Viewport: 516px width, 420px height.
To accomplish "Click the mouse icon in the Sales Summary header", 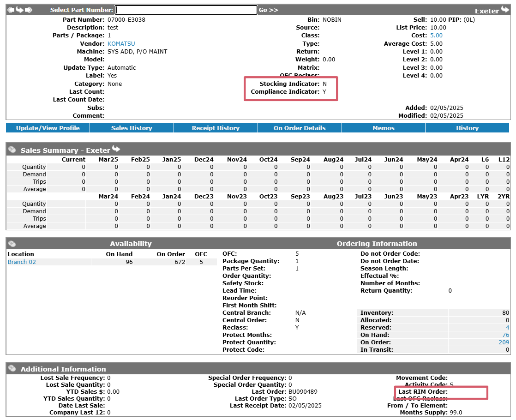I will point(12,150).
